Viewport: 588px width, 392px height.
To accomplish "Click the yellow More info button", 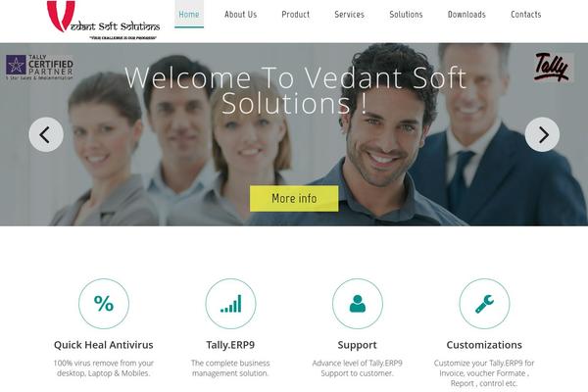I will pos(294,198).
